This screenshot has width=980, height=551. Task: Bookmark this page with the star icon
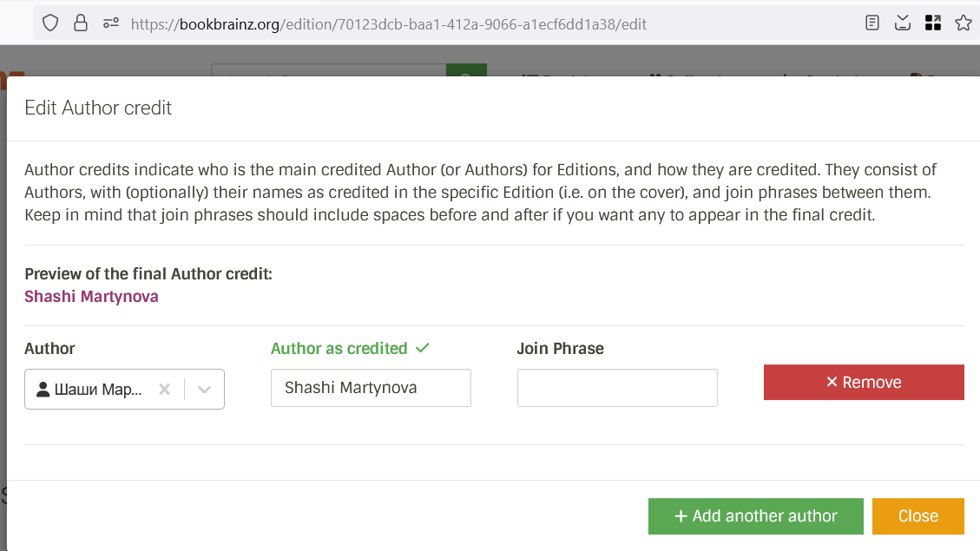(963, 23)
